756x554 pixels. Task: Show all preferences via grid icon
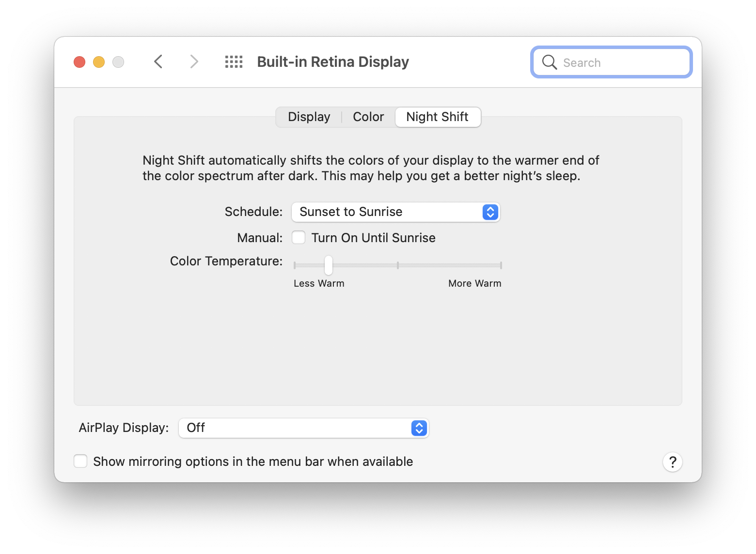tap(234, 62)
